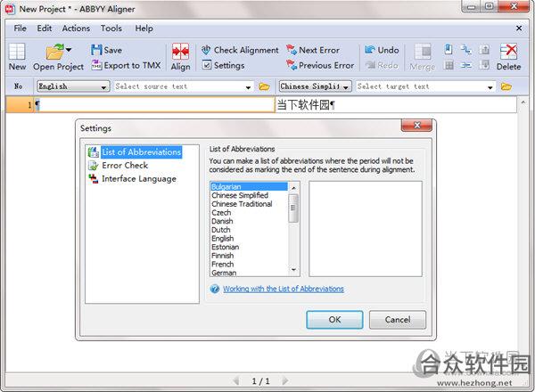Jump to Next Error
Viewport: 535px width, 392px height.
coord(313,50)
